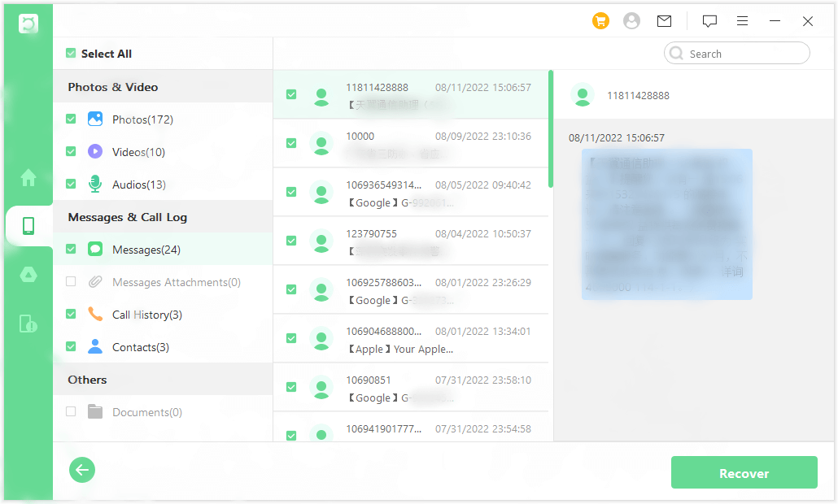Toggle the Select All checkbox
The height and width of the screenshot is (504, 838).
point(71,54)
